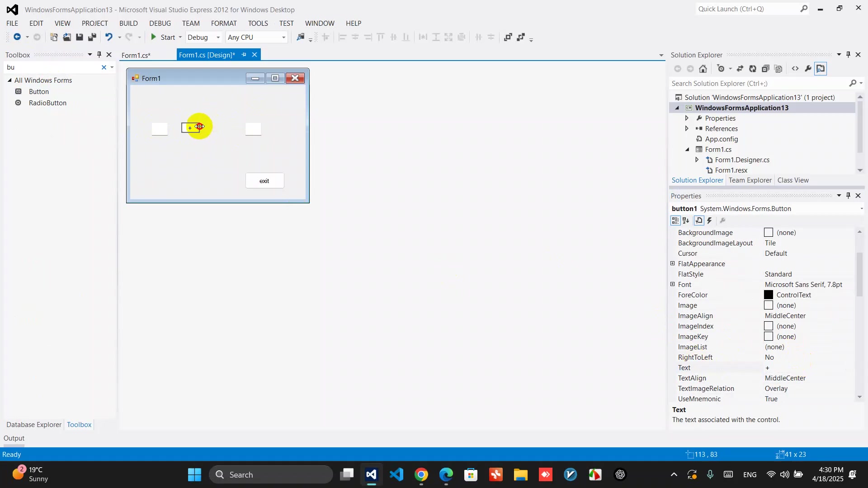The width and height of the screenshot is (868, 488).
Task: Switch to the Form1.cs* code tab
Action: click(x=136, y=55)
